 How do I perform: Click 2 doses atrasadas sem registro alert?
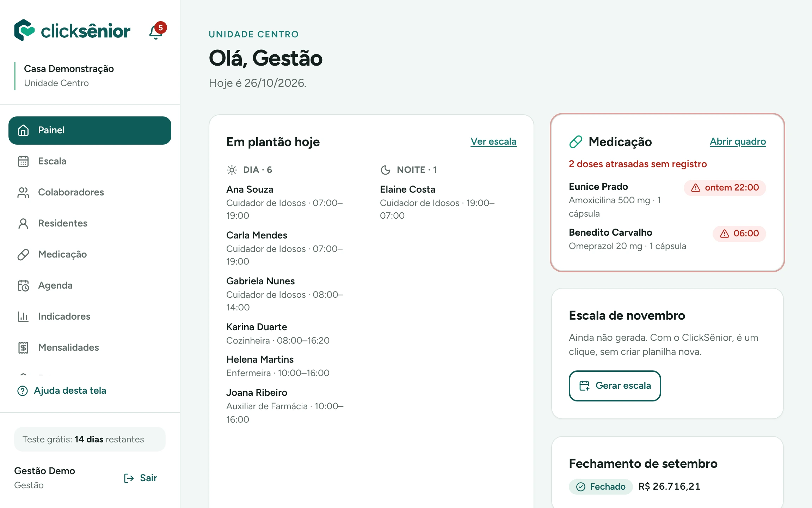pyautogui.click(x=638, y=164)
